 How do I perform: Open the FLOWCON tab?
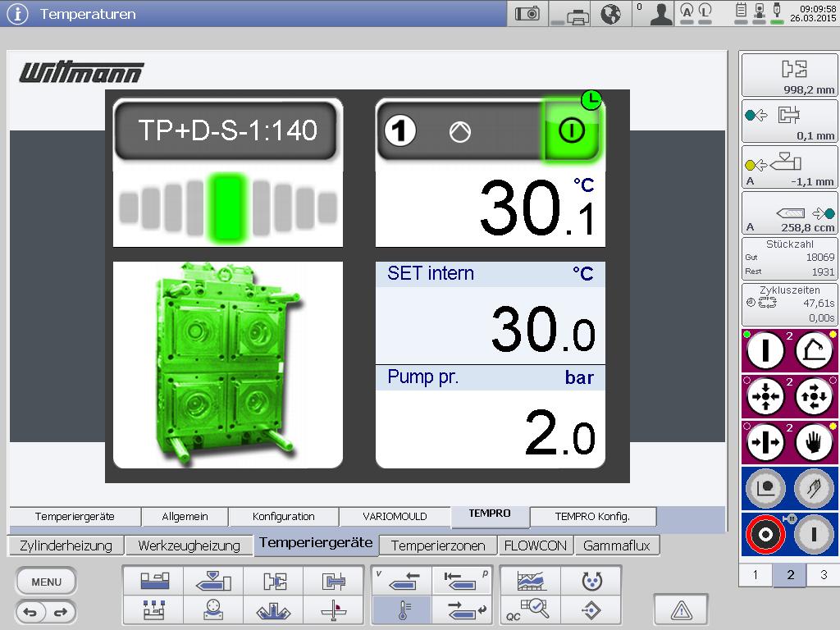pos(535,546)
